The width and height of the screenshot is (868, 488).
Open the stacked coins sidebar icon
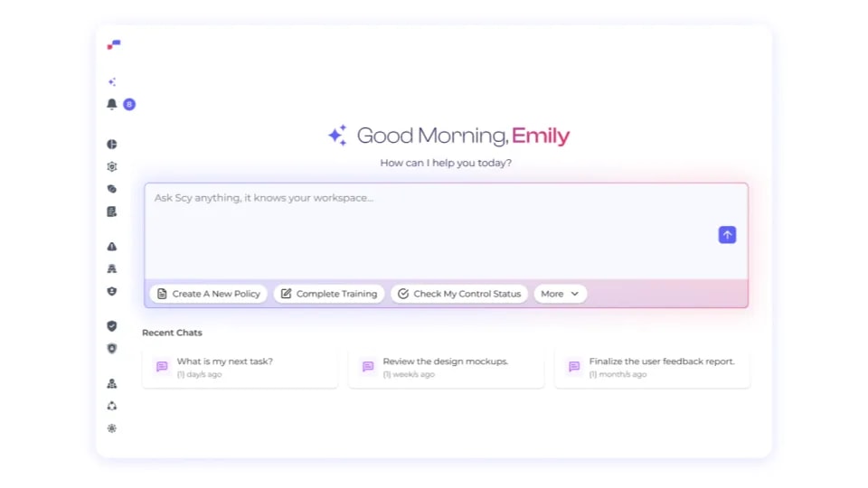point(112,189)
